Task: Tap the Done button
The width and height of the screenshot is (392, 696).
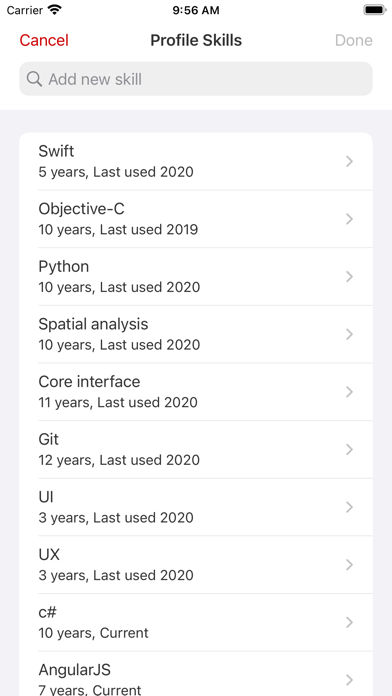Action: click(x=353, y=40)
